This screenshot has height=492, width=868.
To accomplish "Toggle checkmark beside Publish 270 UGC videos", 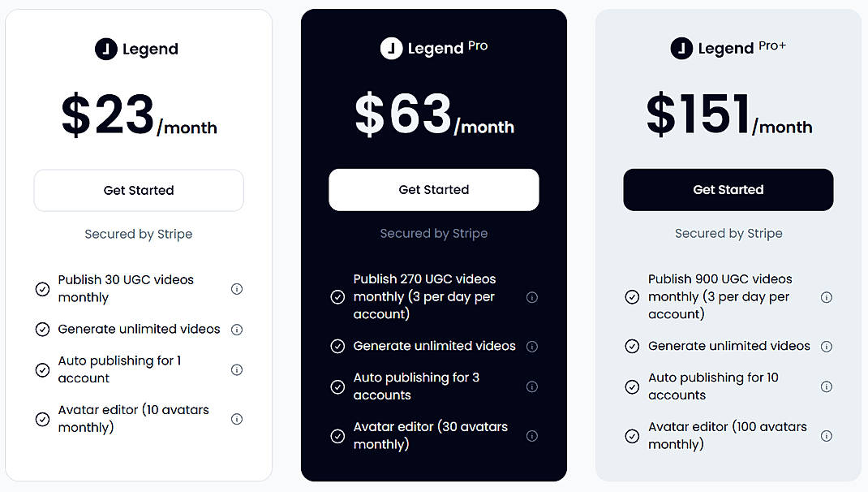I will click(337, 298).
